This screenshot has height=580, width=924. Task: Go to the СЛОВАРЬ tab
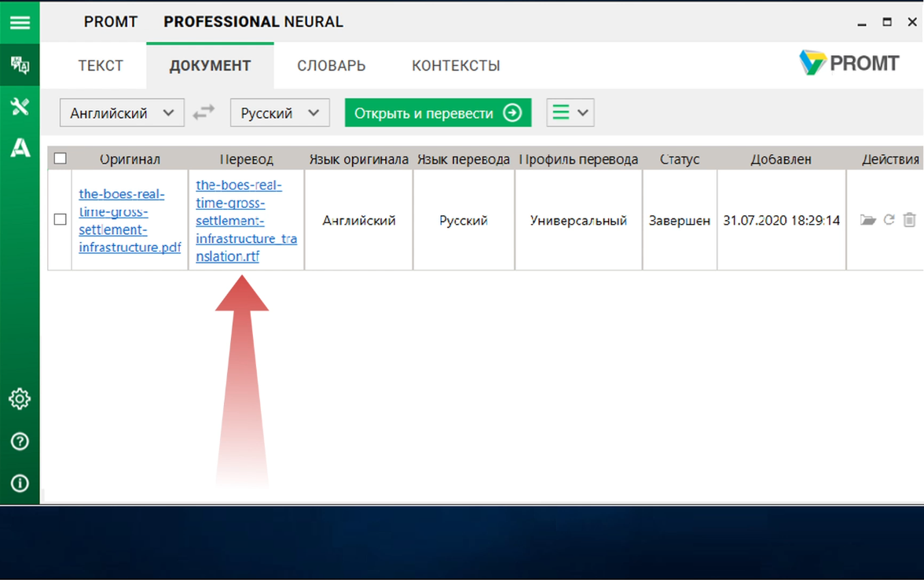point(332,65)
